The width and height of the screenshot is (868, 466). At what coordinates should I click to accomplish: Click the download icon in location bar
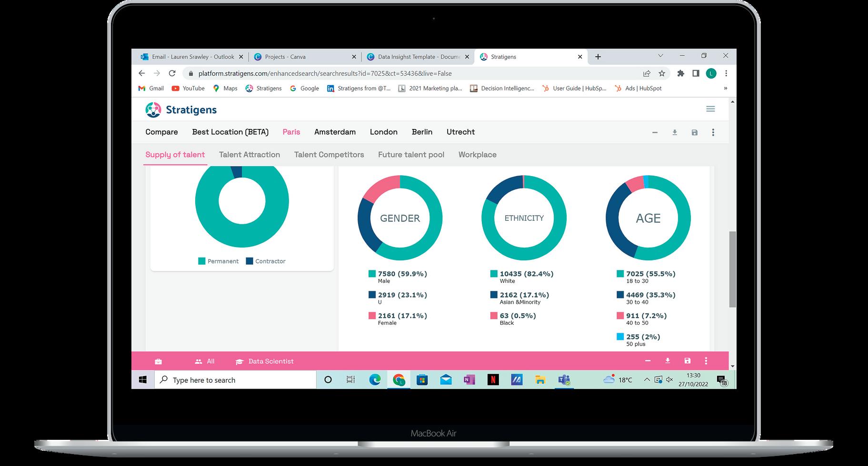675,132
